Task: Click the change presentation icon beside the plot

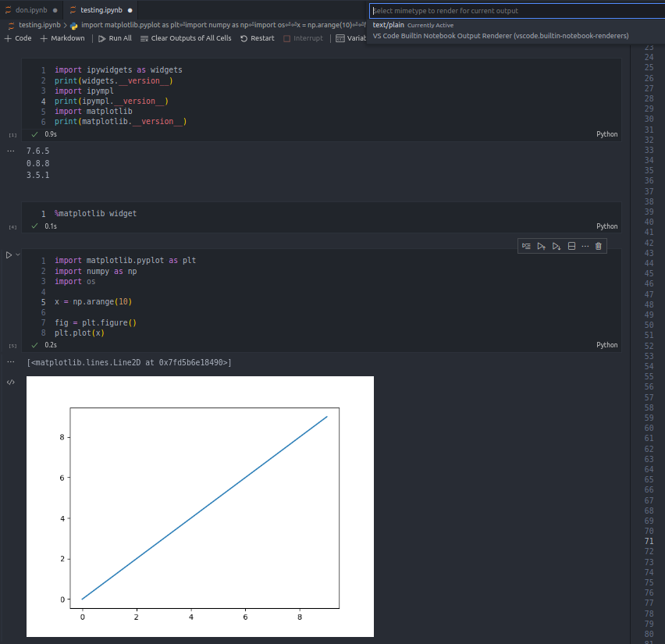Action: [x=11, y=382]
